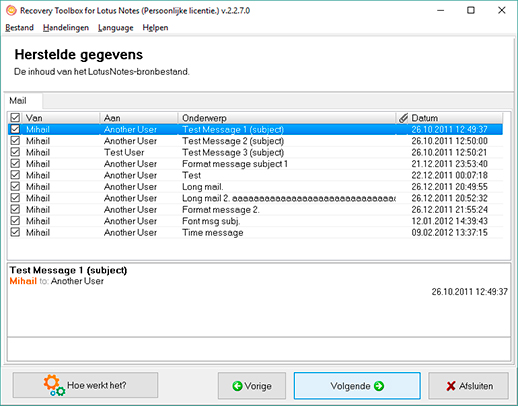
Task: Sort by the Datum column header
Action: 456,118
